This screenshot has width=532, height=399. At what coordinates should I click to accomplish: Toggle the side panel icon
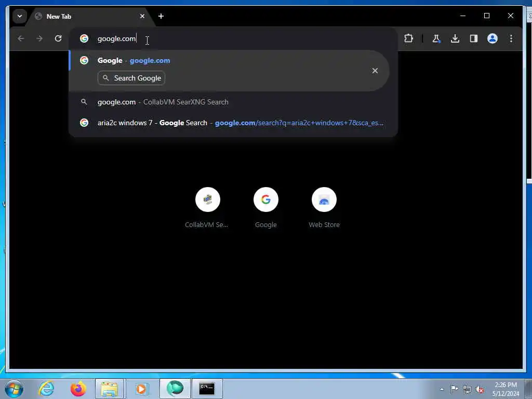pyautogui.click(x=474, y=38)
